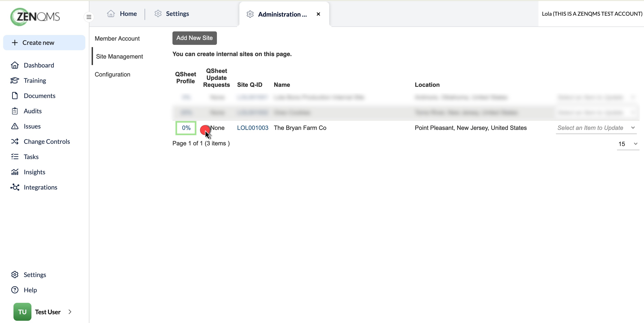
Task: Open Help in the sidebar
Action: point(30,290)
